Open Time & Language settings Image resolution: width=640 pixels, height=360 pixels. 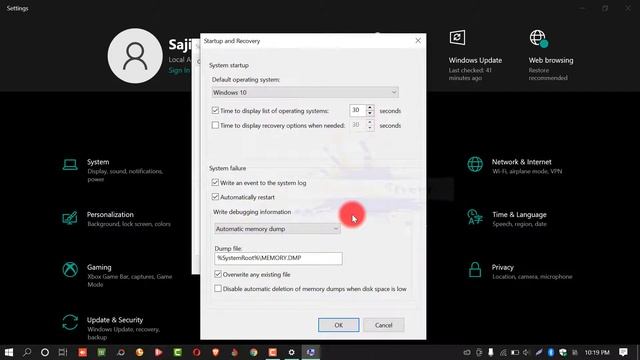(x=507, y=219)
